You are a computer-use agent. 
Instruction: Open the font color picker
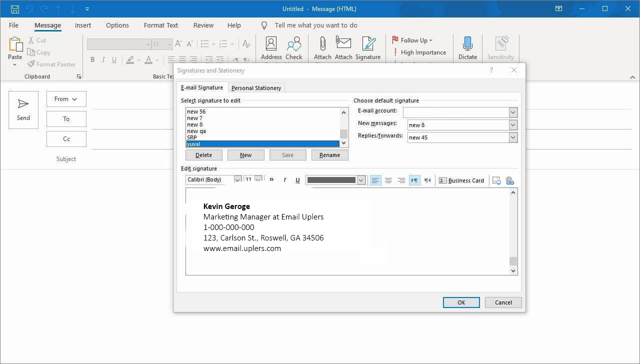click(x=360, y=179)
